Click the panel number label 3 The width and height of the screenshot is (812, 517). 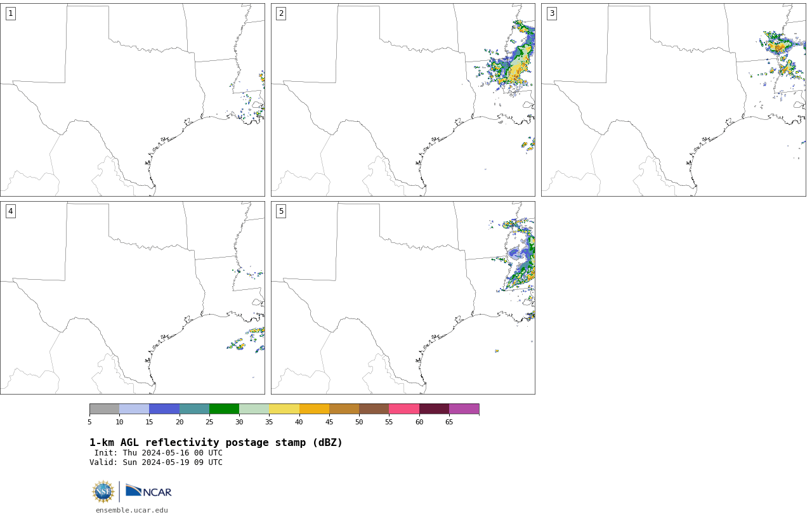coord(552,13)
